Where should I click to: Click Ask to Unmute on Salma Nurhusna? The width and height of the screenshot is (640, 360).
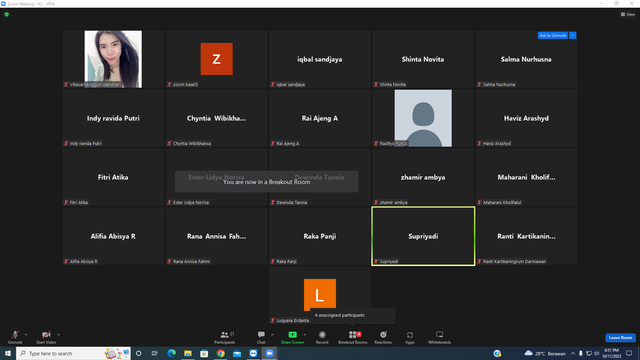coord(553,36)
